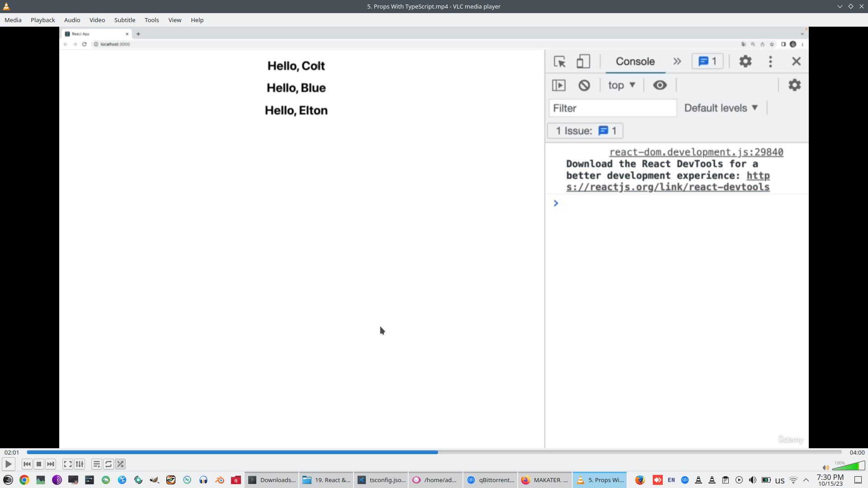Stop playback with the stop button
868x488 pixels.
39,464
